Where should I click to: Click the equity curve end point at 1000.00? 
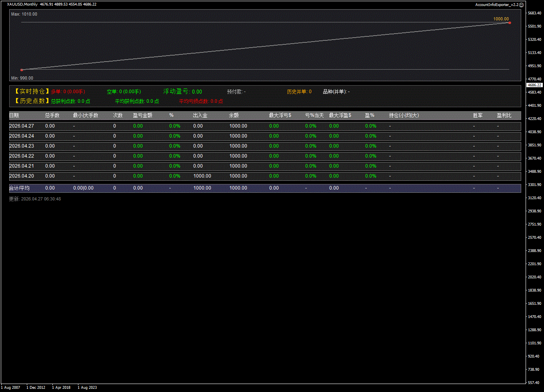coord(509,23)
